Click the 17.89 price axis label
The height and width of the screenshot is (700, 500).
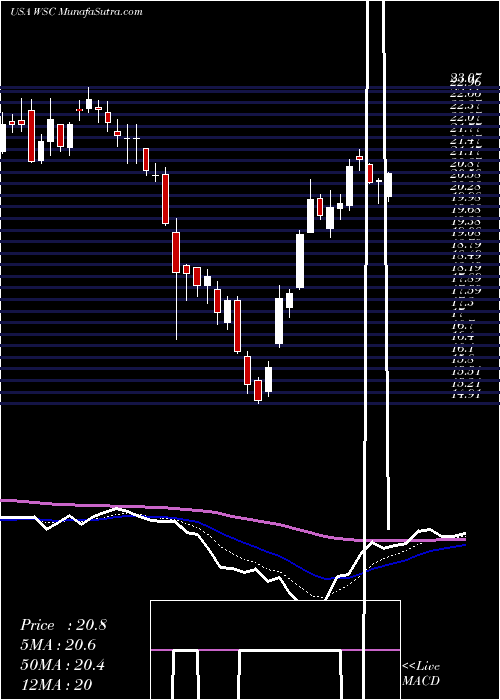[466, 279]
